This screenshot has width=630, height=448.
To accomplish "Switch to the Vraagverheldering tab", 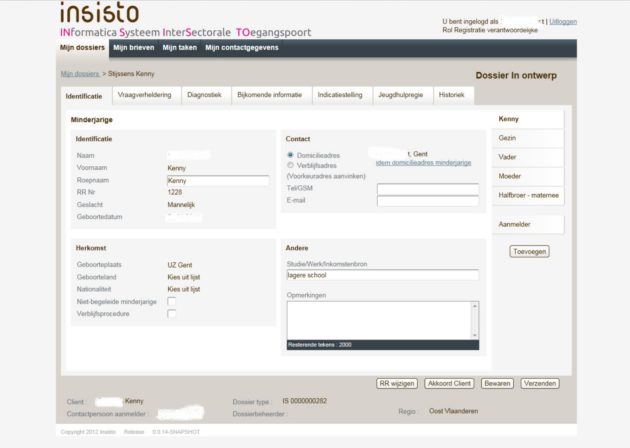I will coord(144,95).
